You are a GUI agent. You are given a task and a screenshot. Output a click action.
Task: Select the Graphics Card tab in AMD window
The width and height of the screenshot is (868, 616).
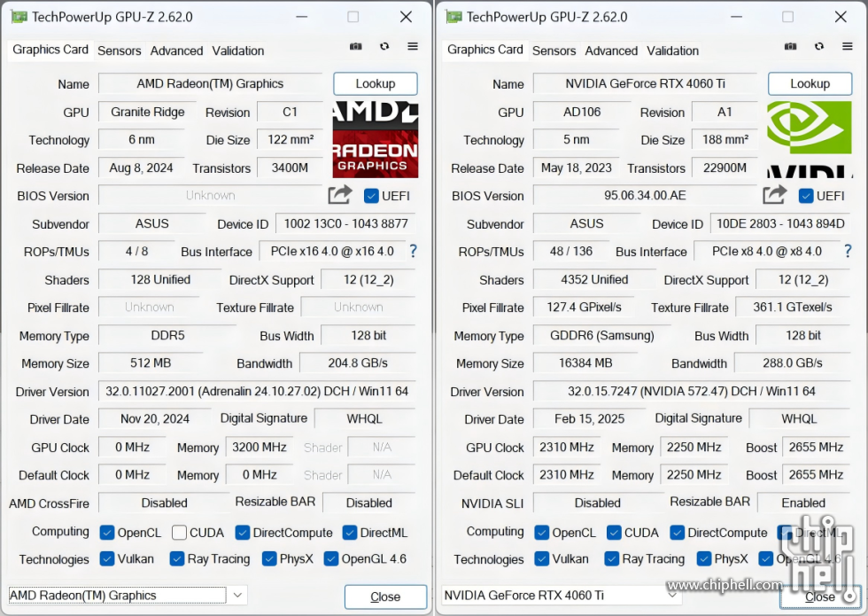[50, 50]
